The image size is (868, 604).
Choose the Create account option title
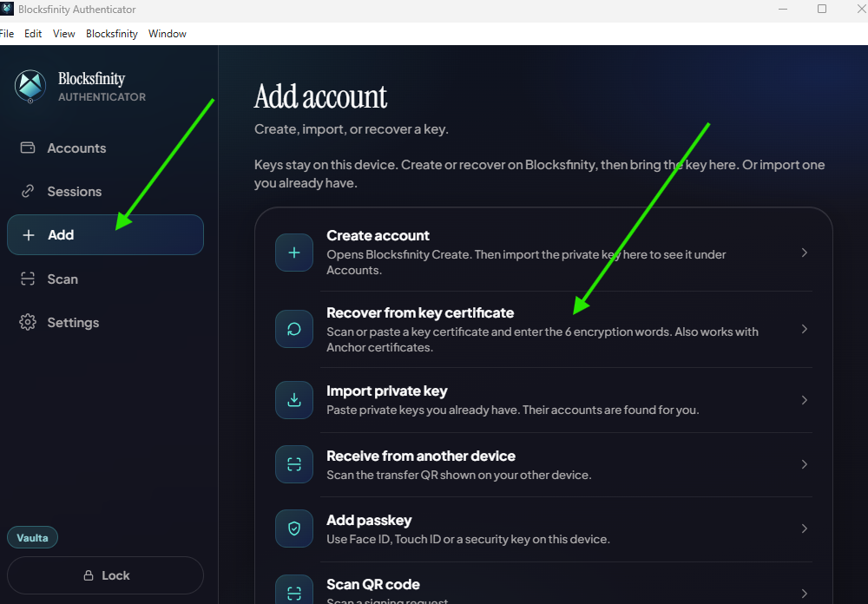pos(378,235)
